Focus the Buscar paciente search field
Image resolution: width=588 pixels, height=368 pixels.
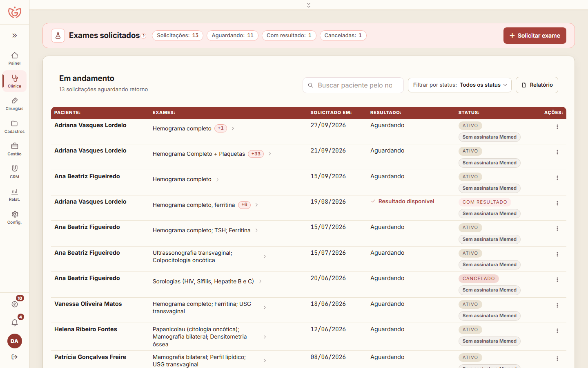click(353, 85)
